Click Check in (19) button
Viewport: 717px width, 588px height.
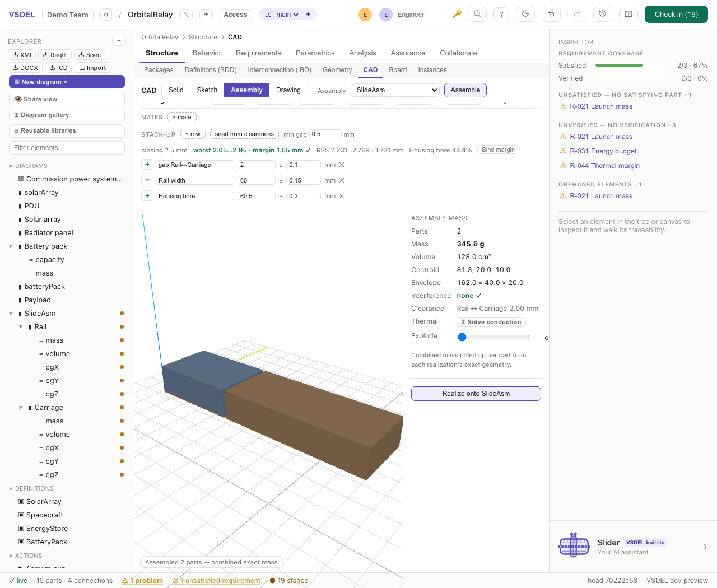tap(676, 15)
